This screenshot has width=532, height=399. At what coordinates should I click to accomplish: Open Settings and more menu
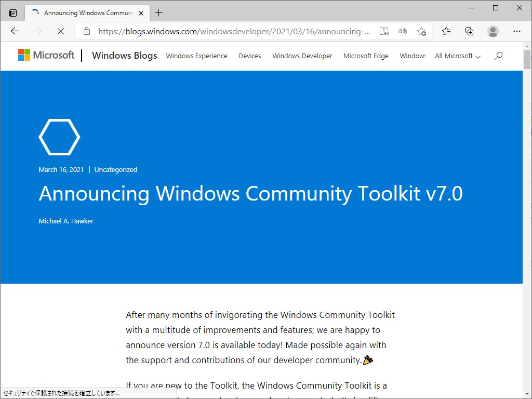pyautogui.click(x=517, y=31)
